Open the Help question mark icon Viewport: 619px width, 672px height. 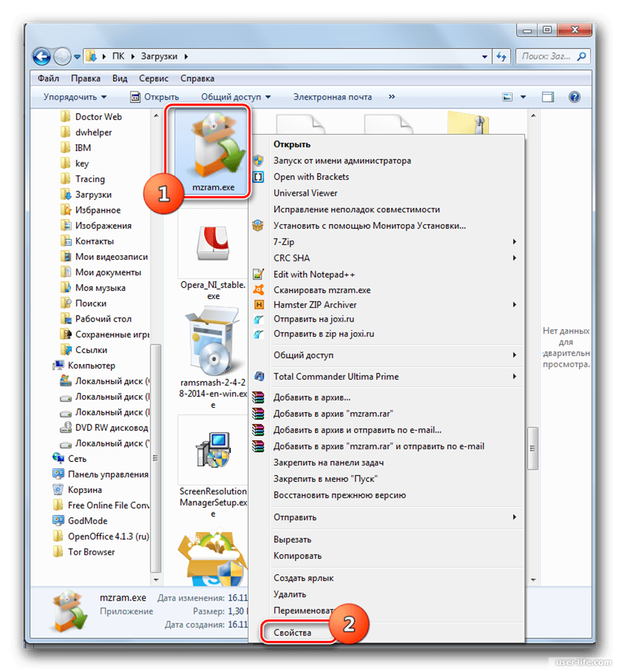coord(574,97)
